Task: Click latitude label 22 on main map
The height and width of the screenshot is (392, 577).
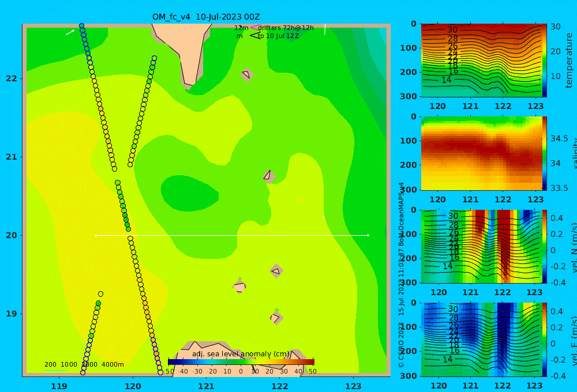Action: click(x=12, y=78)
